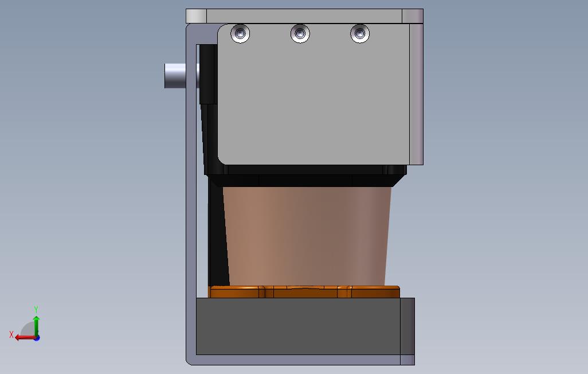Select the long top plate above the cover
The image size is (588, 374).
point(304,16)
